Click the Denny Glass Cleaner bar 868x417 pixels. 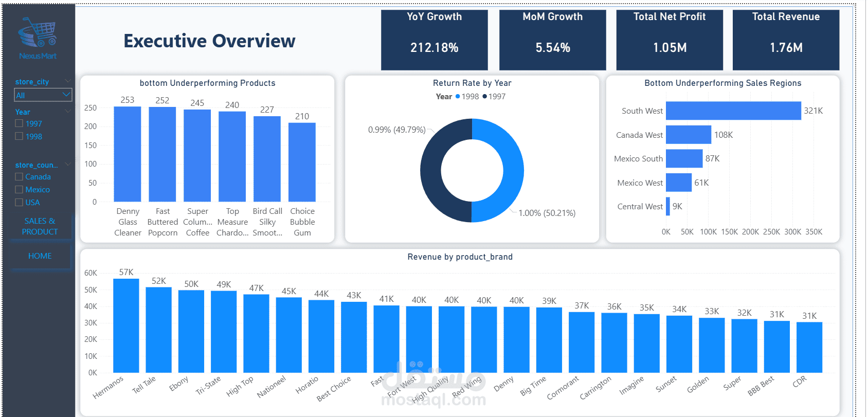coord(128,154)
